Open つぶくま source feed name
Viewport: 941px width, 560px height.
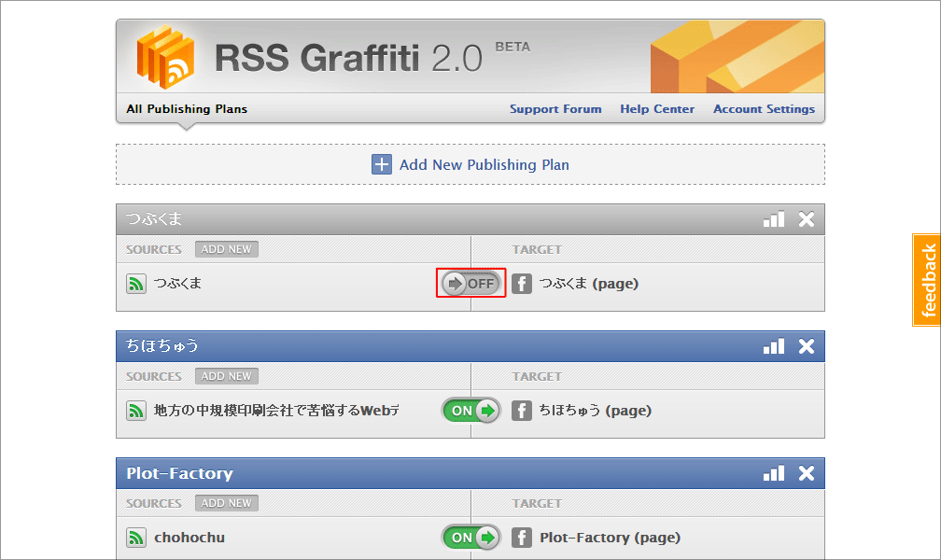pos(177,283)
